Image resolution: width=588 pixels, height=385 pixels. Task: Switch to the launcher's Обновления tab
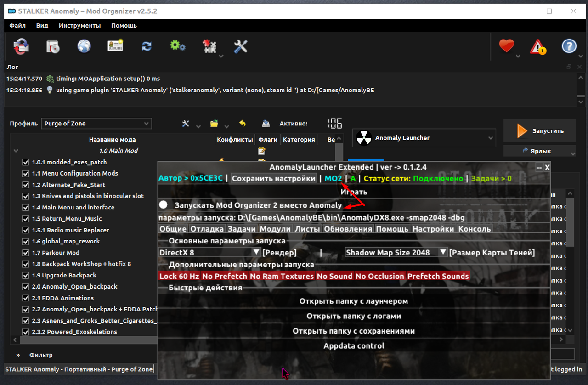[x=348, y=229]
